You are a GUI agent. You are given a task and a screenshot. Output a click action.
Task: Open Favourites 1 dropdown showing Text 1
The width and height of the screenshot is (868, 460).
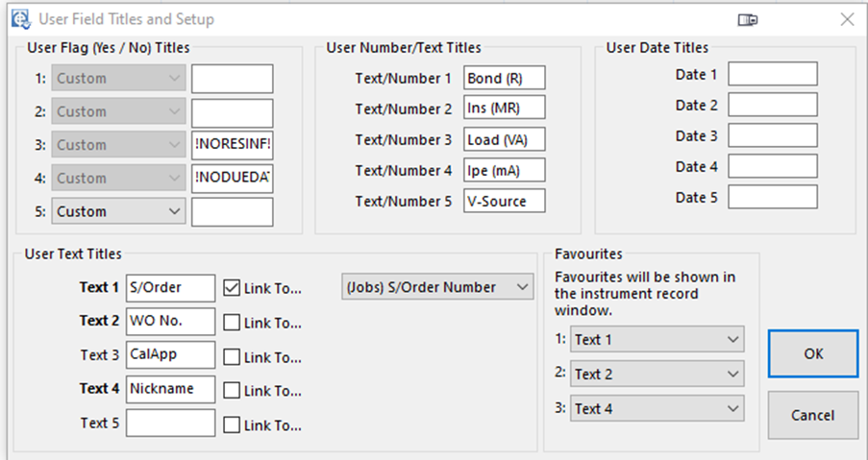657,340
